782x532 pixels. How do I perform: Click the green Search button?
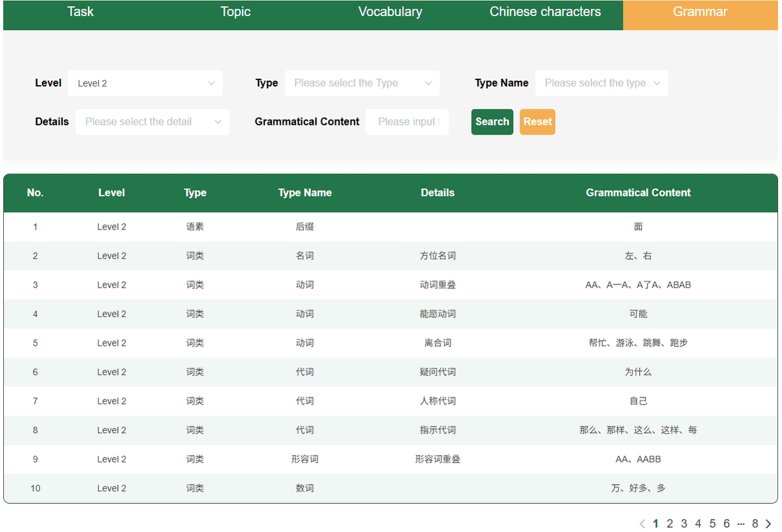492,122
